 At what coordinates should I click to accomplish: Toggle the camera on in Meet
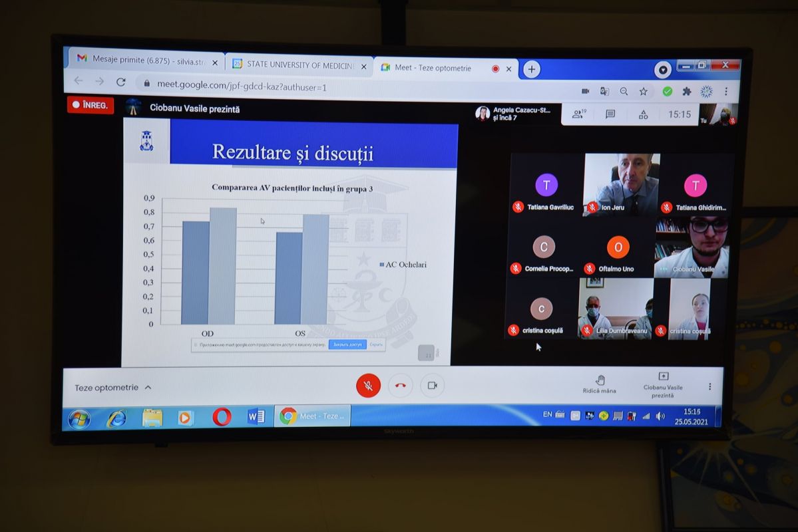pyautogui.click(x=432, y=386)
